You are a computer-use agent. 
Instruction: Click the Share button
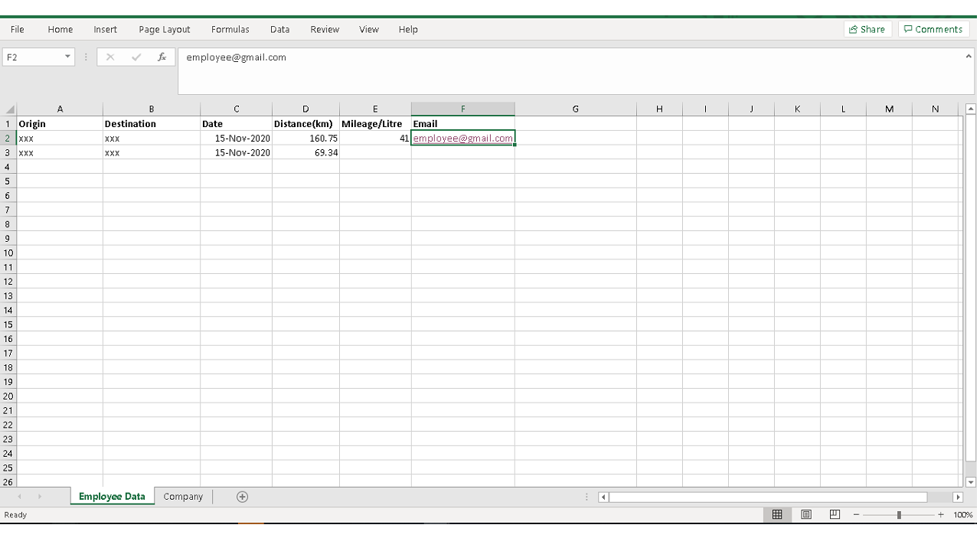click(867, 29)
